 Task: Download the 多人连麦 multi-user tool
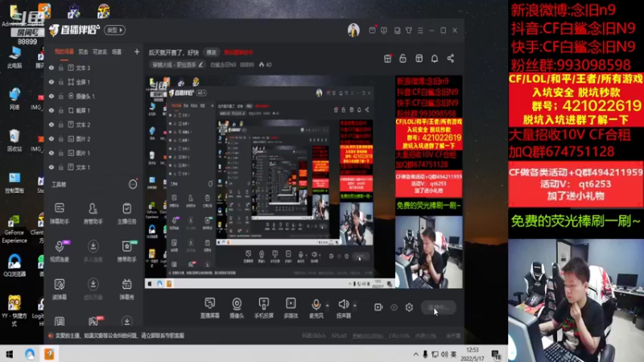tap(93, 251)
